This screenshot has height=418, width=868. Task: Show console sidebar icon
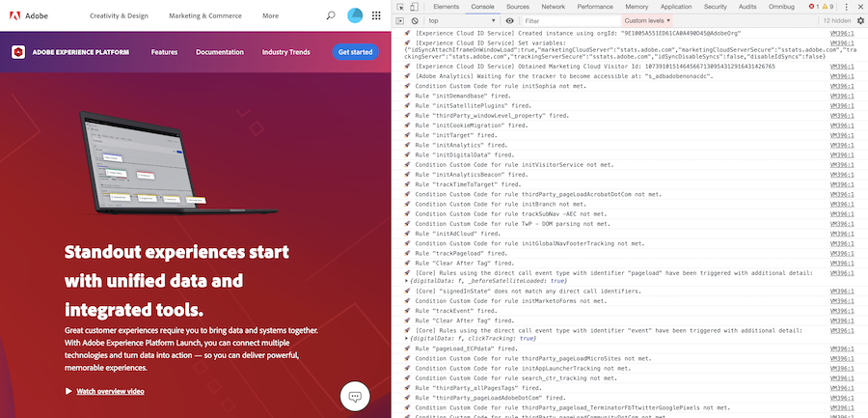pos(400,20)
